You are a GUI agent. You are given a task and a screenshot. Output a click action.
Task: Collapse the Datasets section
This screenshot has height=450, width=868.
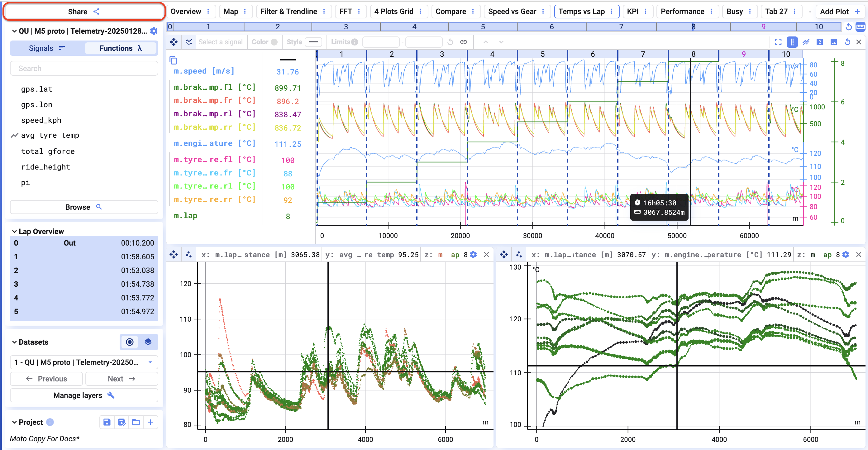[x=14, y=342]
